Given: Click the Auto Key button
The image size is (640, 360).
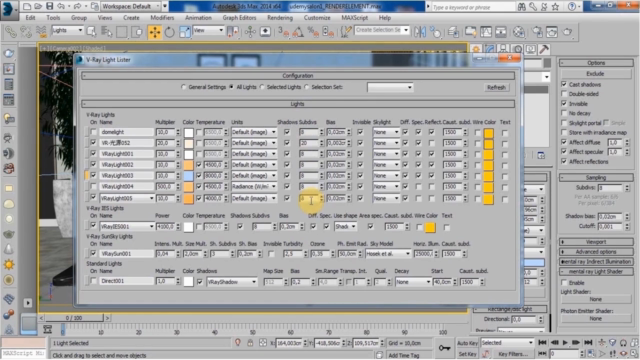Looking at the screenshot, I should [x=467, y=343].
